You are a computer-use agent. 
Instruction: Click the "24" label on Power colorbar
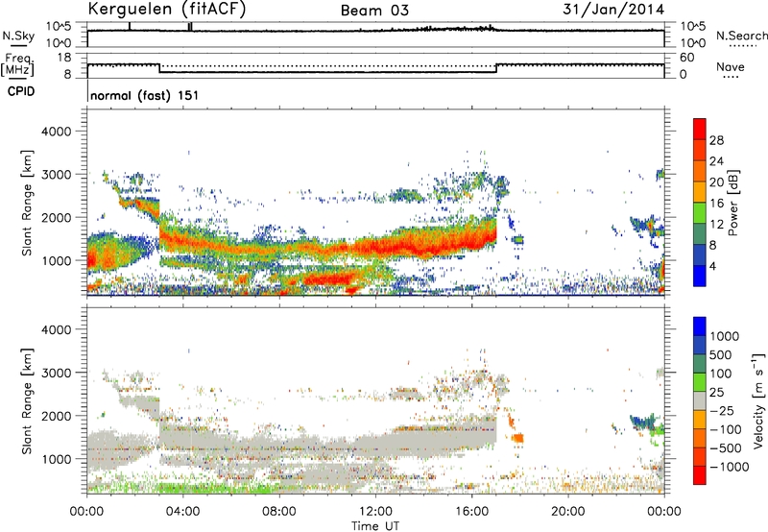(716, 161)
